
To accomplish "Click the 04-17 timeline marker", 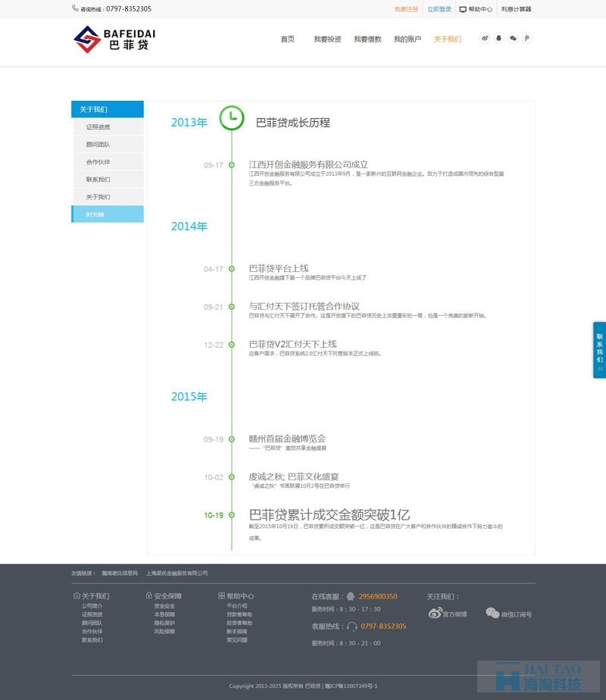I will click(232, 269).
